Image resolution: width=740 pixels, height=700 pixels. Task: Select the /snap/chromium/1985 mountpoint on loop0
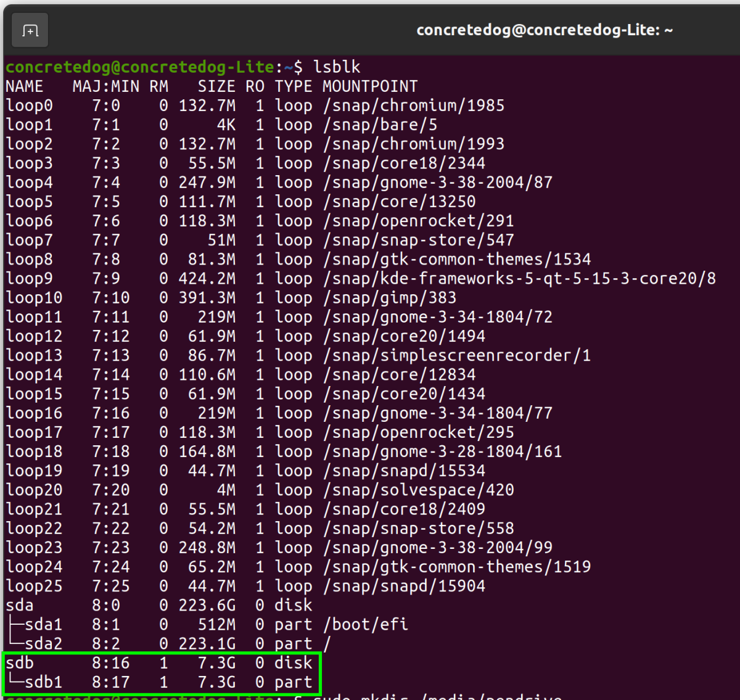click(413, 105)
